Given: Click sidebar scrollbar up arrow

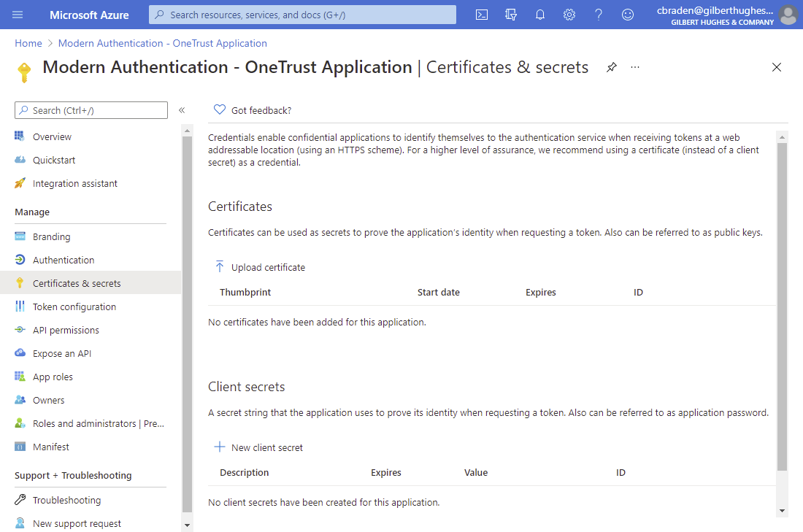Looking at the screenshot, I should [x=187, y=131].
